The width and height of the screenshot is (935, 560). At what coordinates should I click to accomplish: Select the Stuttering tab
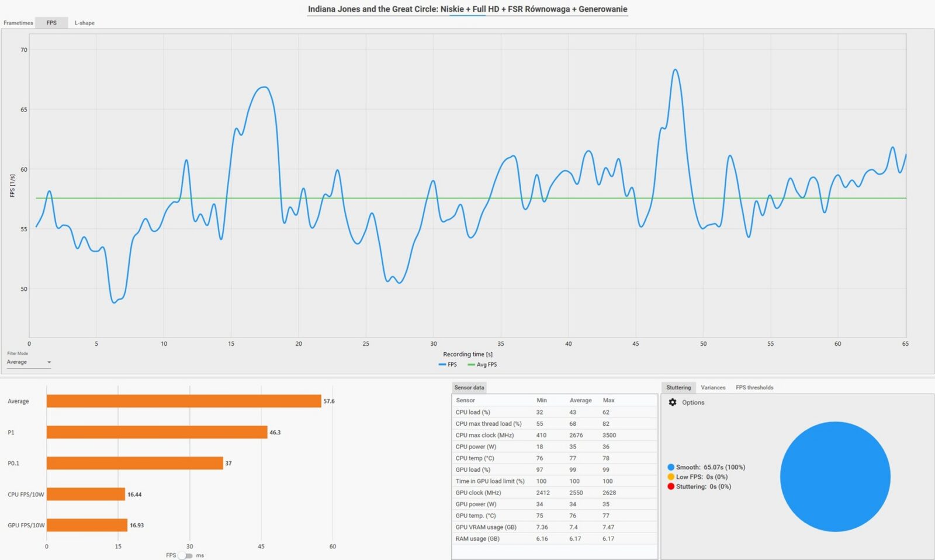(x=678, y=388)
